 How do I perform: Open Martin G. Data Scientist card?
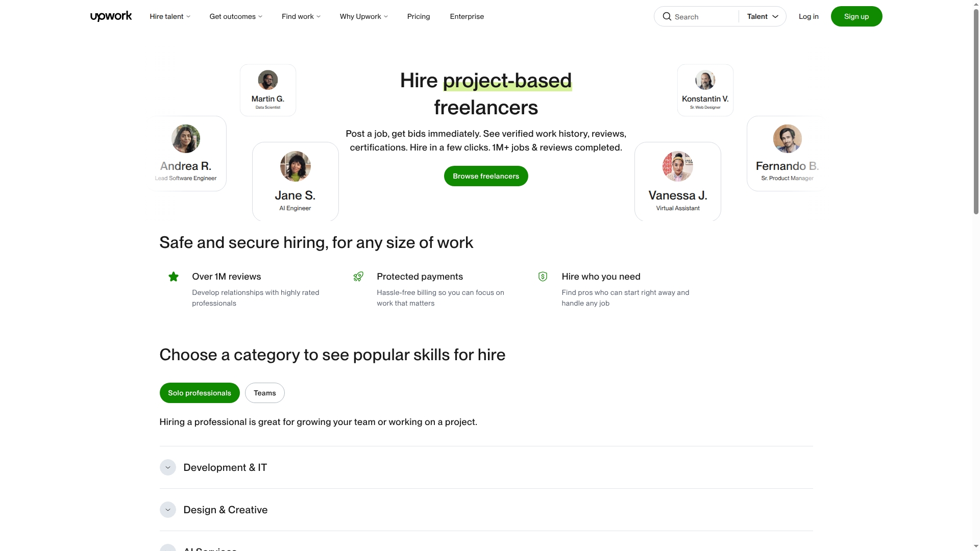[x=268, y=90]
